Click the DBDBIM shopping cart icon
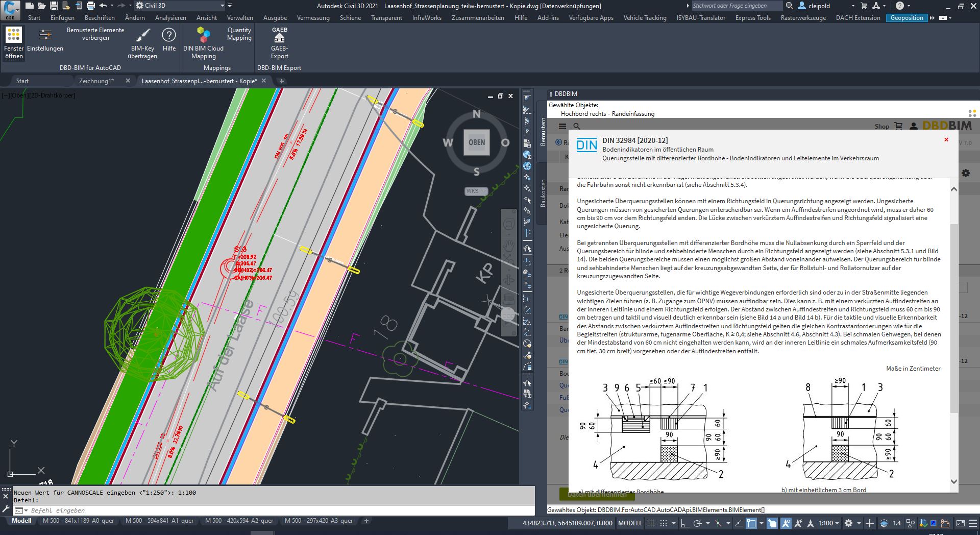Image resolution: width=980 pixels, height=535 pixels. (899, 126)
